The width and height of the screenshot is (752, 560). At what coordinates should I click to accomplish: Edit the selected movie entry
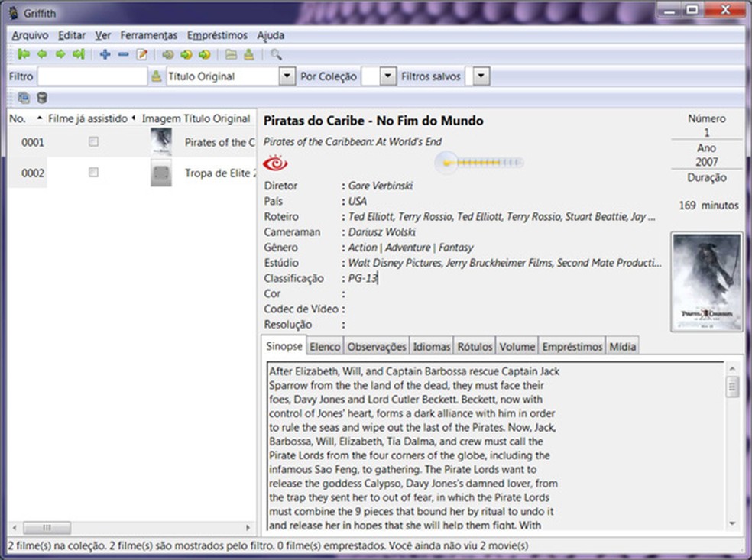click(x=142, y=54)
